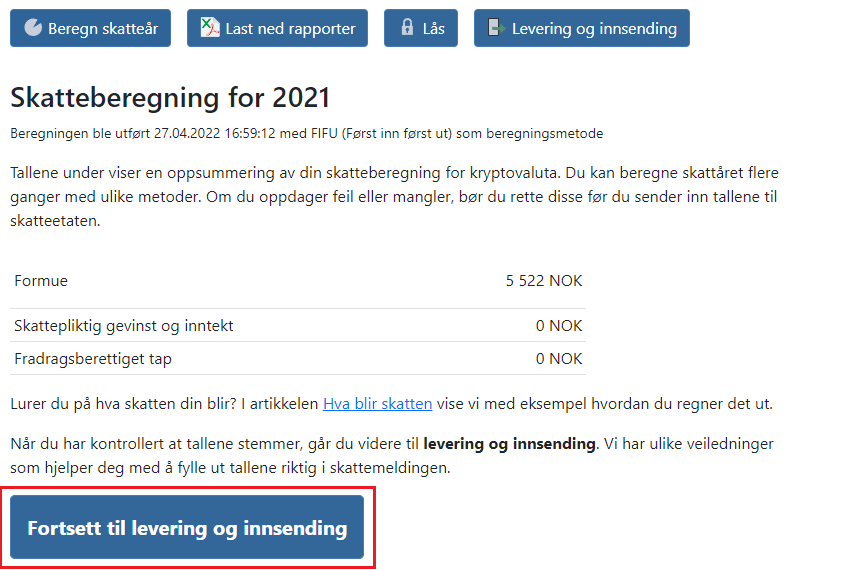Viewport: 846px width, 570px height.
Task: Select the Formue row label
Action: point(41,281)
